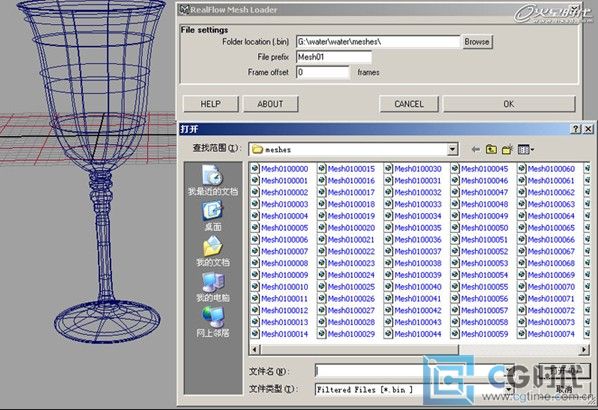
Task: Click the Browse button for folder location
Action: [477, 42]
